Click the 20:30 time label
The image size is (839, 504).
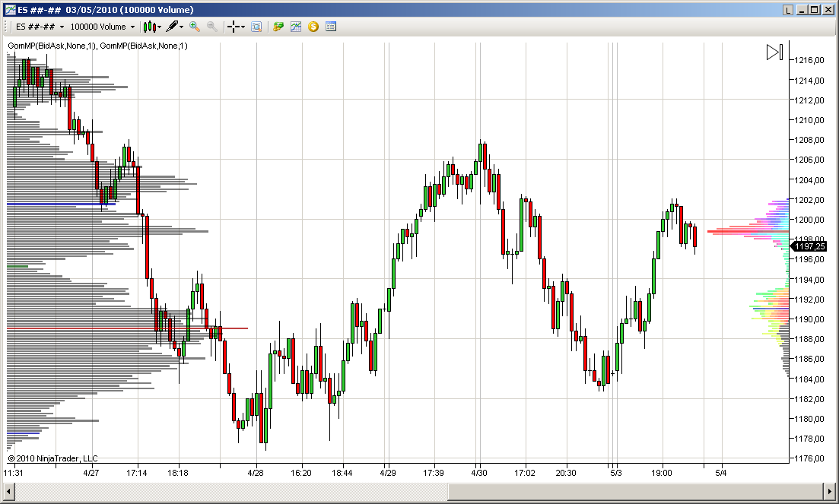(x=566, y=473)
